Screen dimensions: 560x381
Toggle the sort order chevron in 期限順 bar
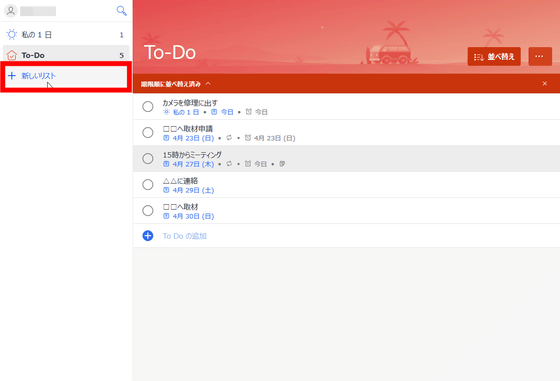point(208,84)
